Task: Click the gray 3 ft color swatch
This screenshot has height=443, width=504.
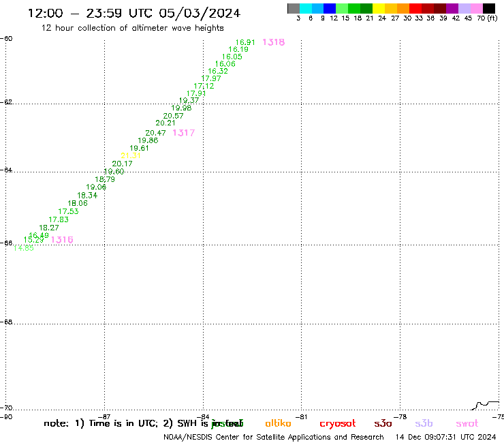Action: (x=294, y=8)
